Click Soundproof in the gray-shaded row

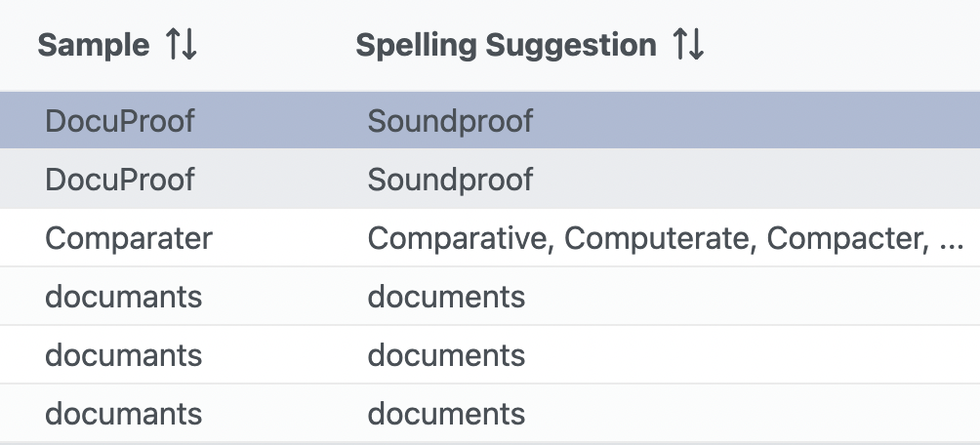[x=450, y=180]
